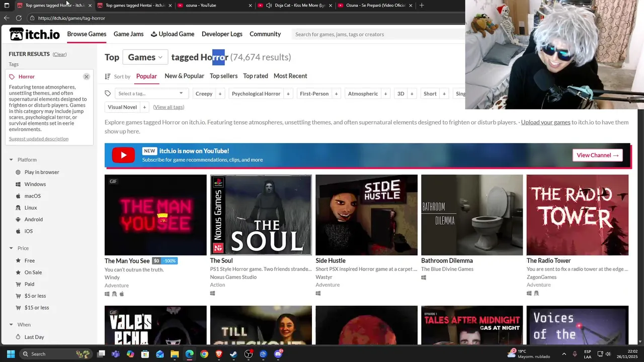
Task: Remove the Horror tag filter
Action: (x=87, y=76)
